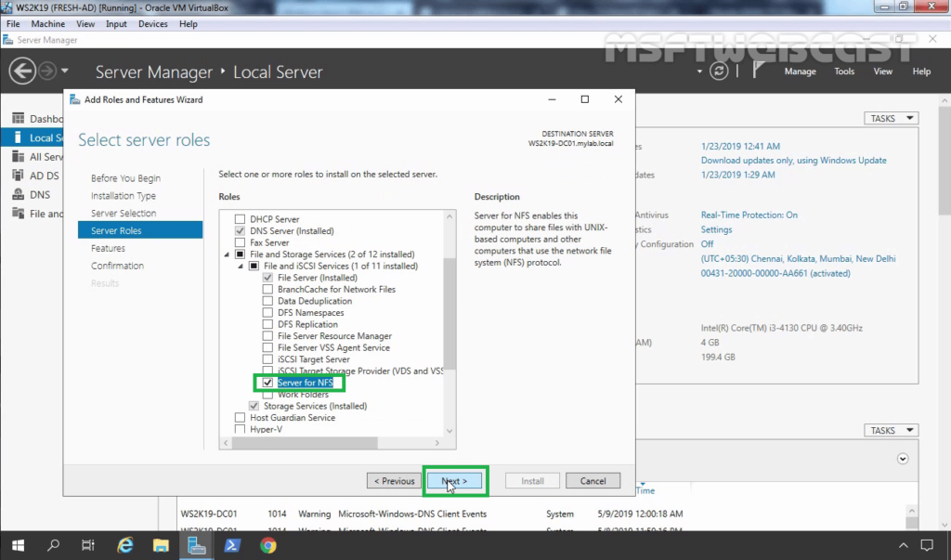Check DFS Replication role service
Screen dimensions: 951x560
point(267,325)
